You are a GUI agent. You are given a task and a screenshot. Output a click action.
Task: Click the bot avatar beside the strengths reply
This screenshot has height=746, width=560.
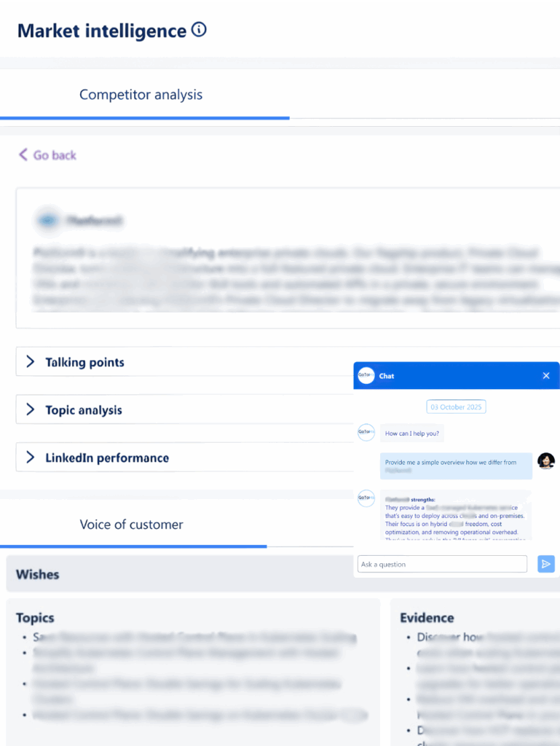(366, 499)
